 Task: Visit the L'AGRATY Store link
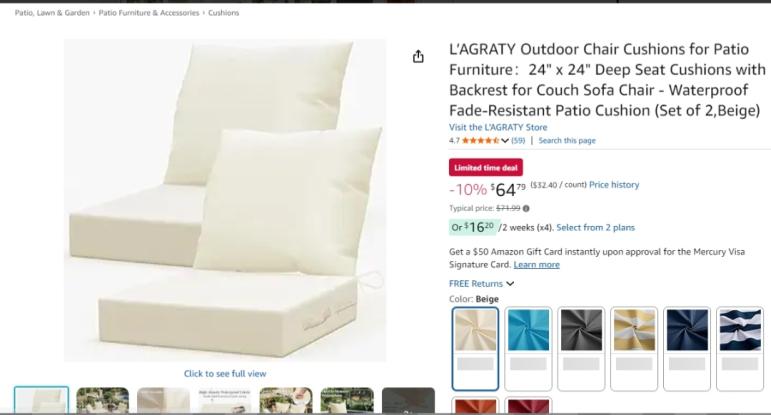click(498, 127)
